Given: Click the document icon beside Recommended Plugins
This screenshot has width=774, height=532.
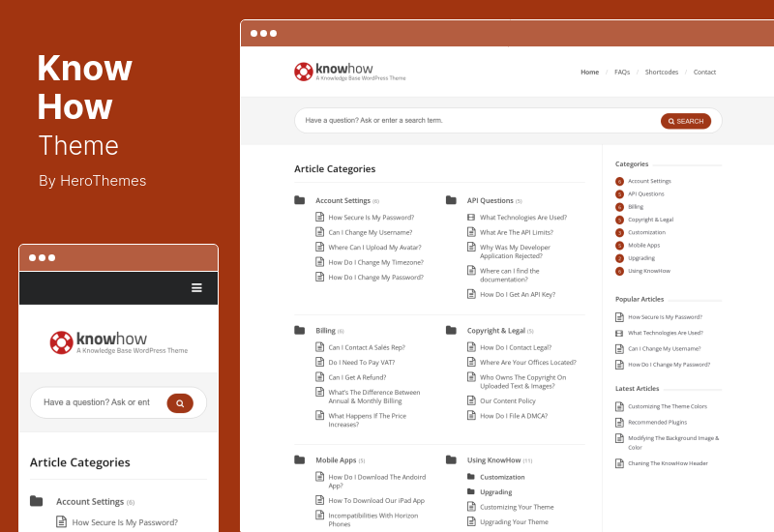Looking at the screenshot, I should [x=619, y=423].
